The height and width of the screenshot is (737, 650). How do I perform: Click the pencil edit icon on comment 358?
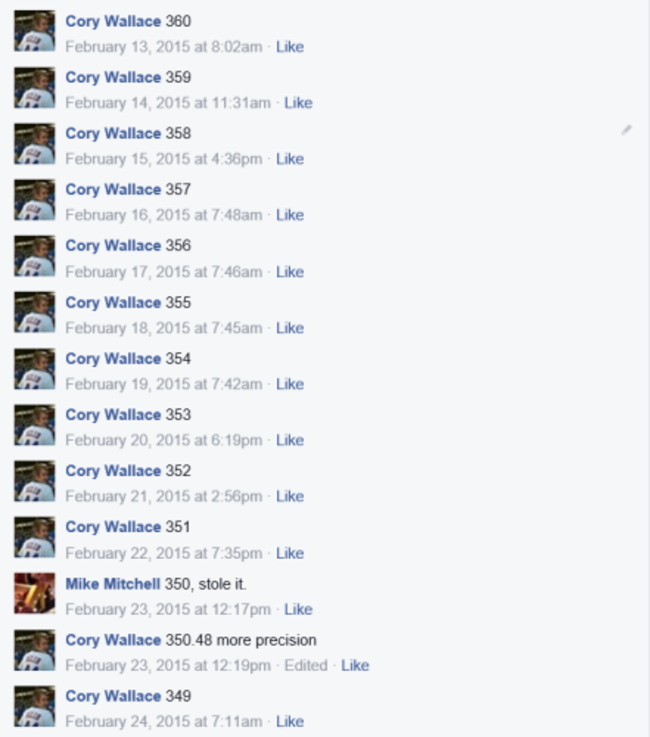[626, 130]
